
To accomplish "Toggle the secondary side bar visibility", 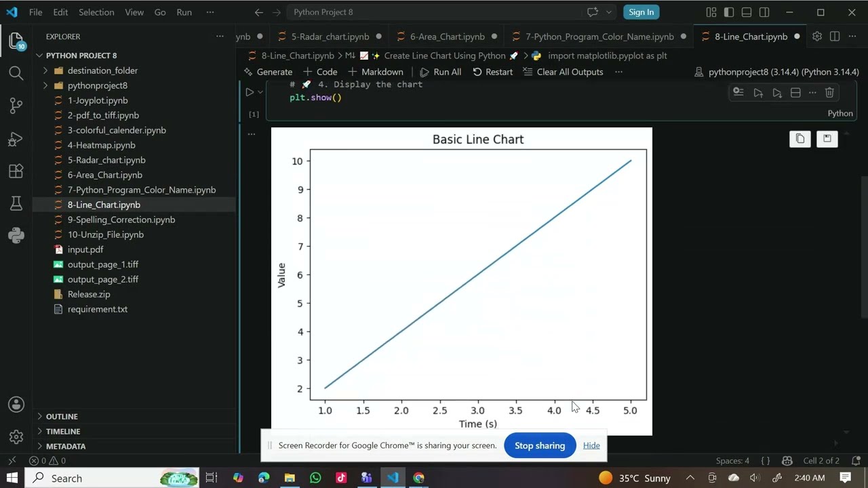I will [x=764, y=12].
